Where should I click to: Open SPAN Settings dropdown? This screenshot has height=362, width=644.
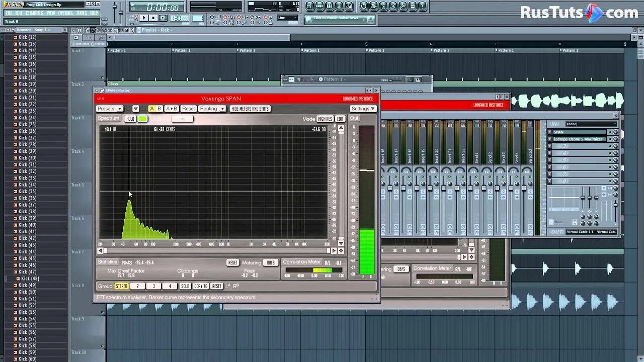(363, 109)
